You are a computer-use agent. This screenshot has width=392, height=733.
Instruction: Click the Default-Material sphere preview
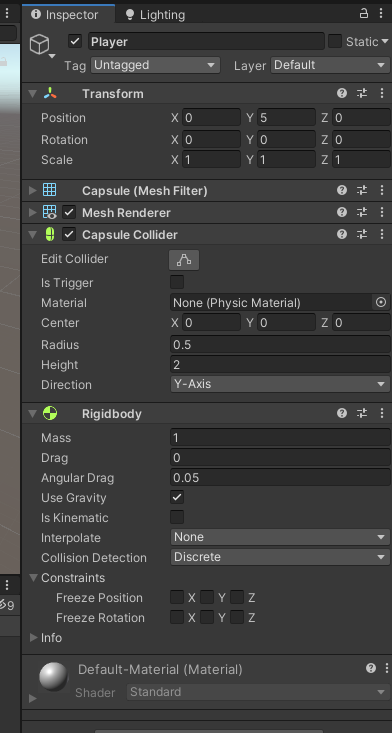click(53, 677)
